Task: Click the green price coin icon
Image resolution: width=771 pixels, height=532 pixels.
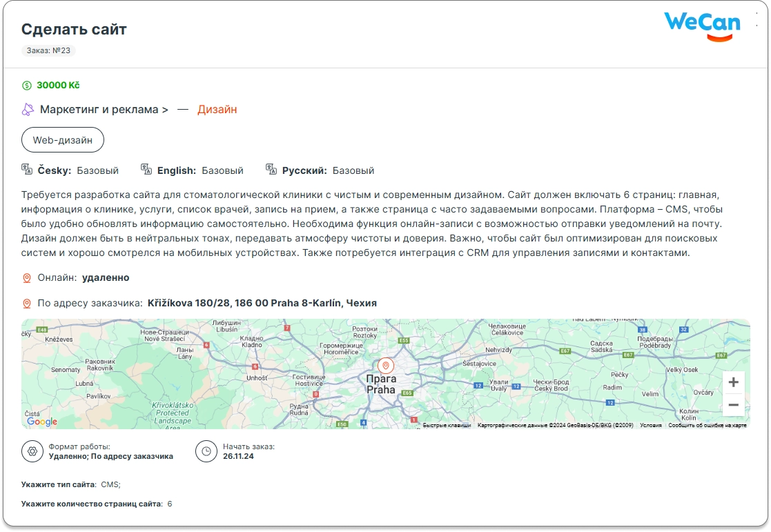Action: click(27, 86)
